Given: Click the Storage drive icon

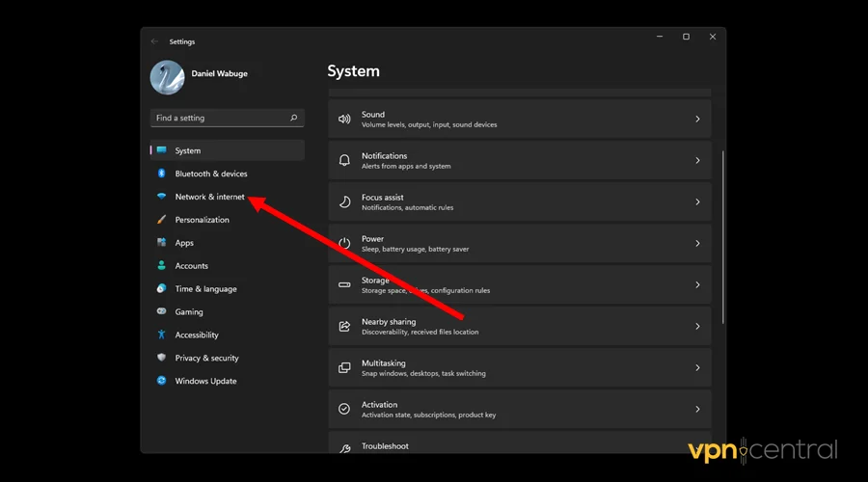Looking at the screenshot, I should click(x=344, y=285).
